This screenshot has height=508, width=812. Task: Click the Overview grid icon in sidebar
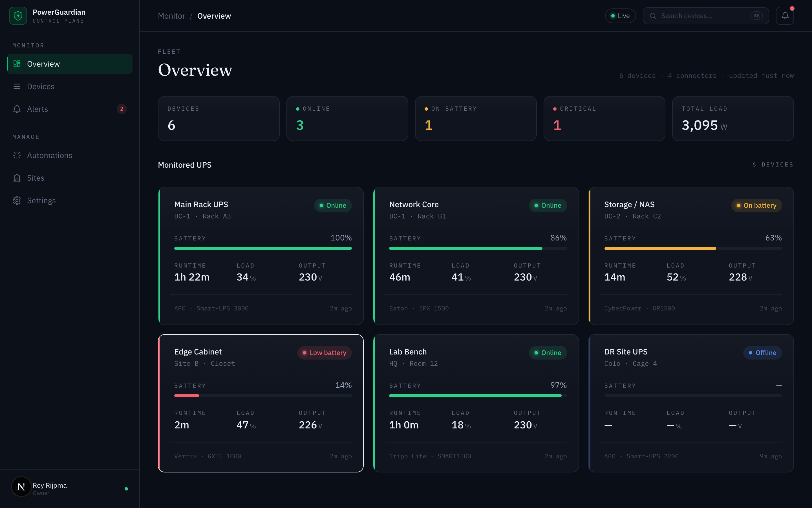coord(17,64)
